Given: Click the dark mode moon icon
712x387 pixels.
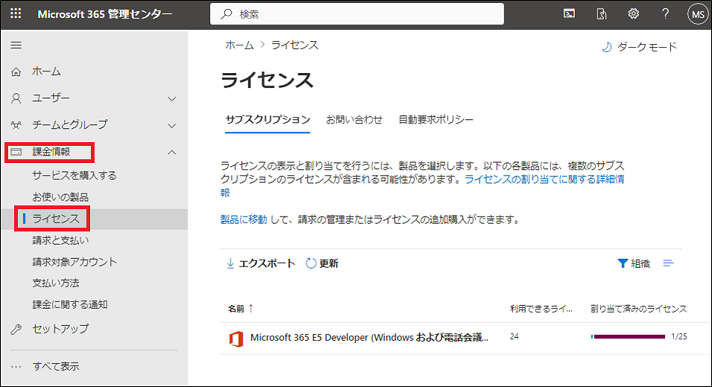Looking at the screenshot, I should coord(607,47).
